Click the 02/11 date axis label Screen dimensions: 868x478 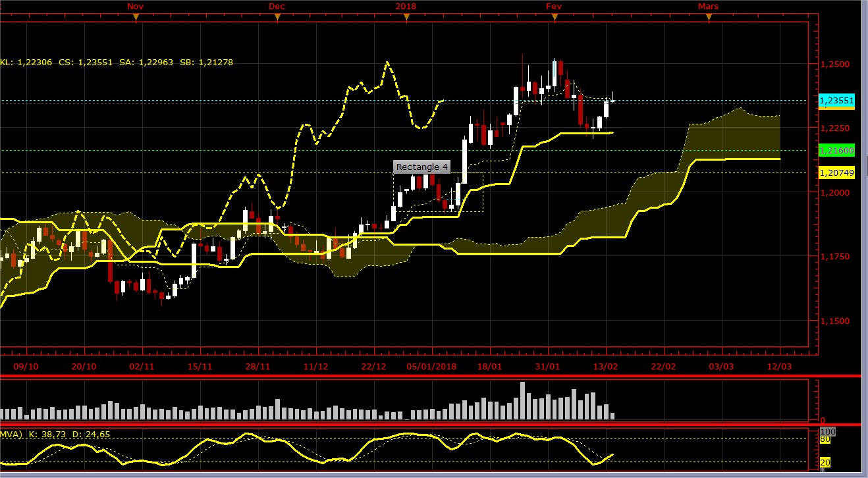click(x=142, y=366)
